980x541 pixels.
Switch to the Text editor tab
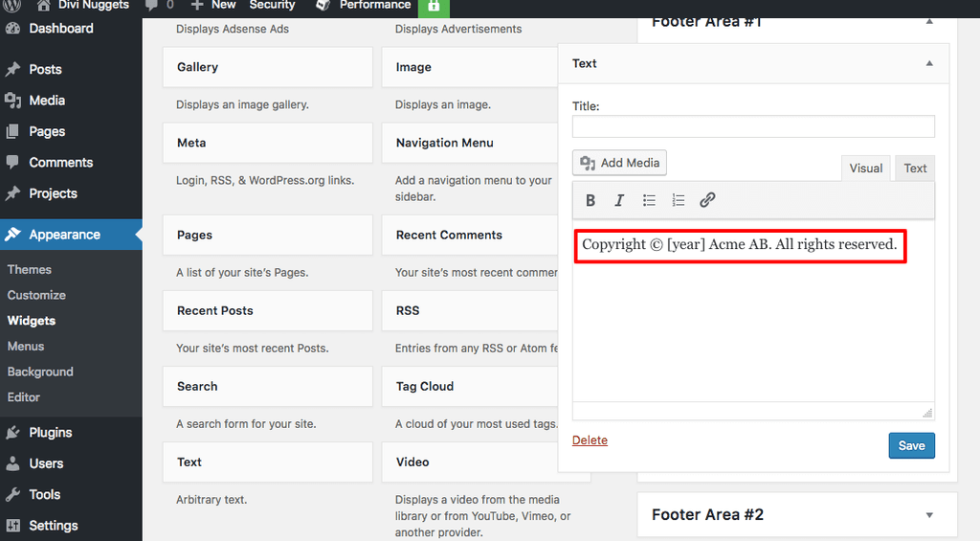click(915, 169)
